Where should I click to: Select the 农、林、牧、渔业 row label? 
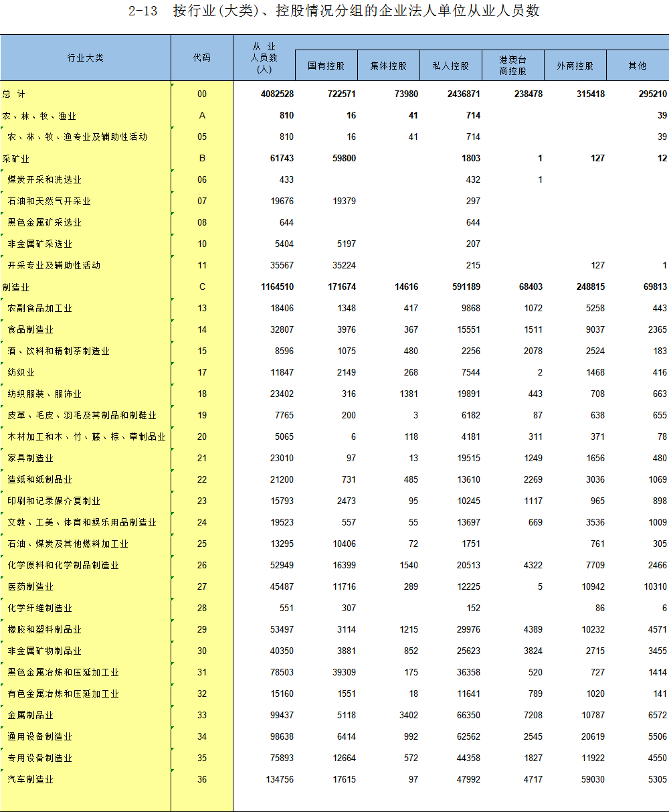39,116
